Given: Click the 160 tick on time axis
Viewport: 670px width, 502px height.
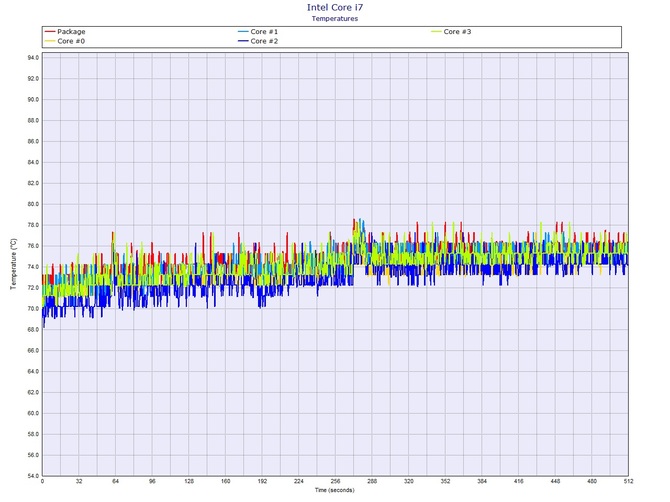Looking at the screenshot, I should [x=226, y=481].
